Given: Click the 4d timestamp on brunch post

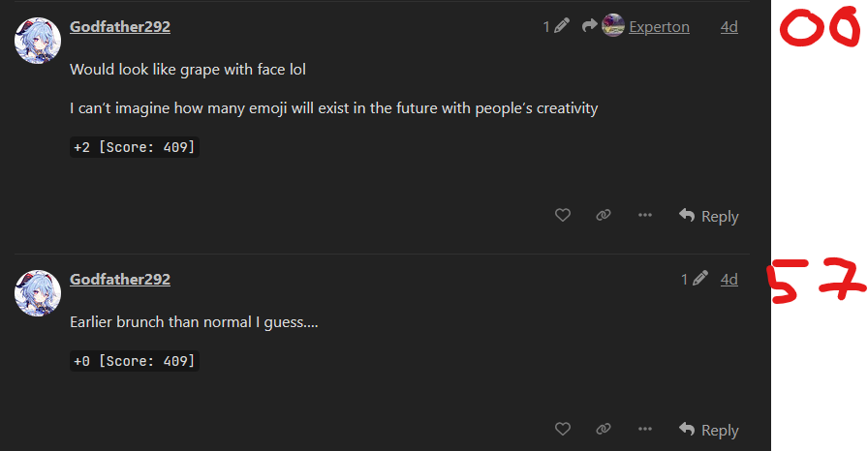Looking at the screenshot, I should tap(728, 280).
